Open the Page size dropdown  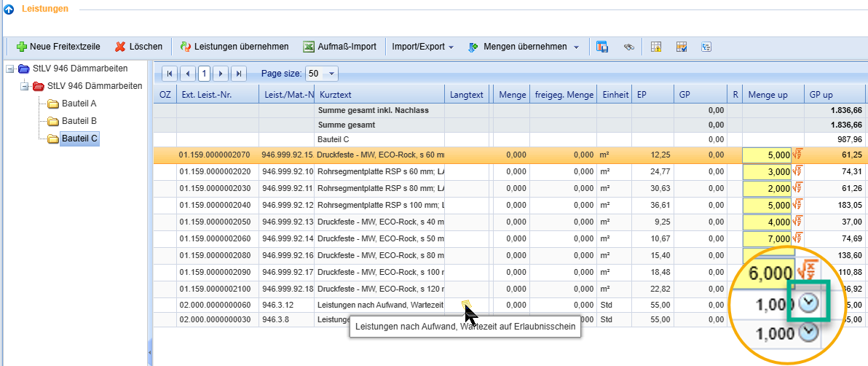click(x=332, y=74)
